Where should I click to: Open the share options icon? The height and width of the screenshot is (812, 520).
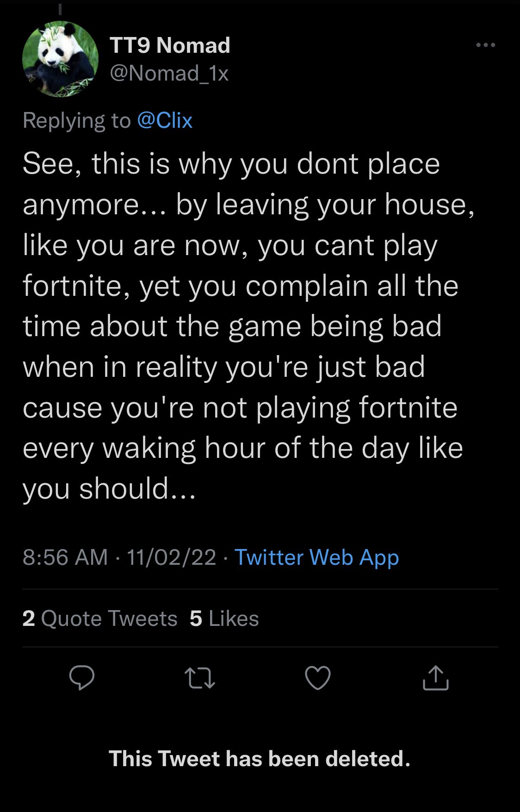pos(436,678)
